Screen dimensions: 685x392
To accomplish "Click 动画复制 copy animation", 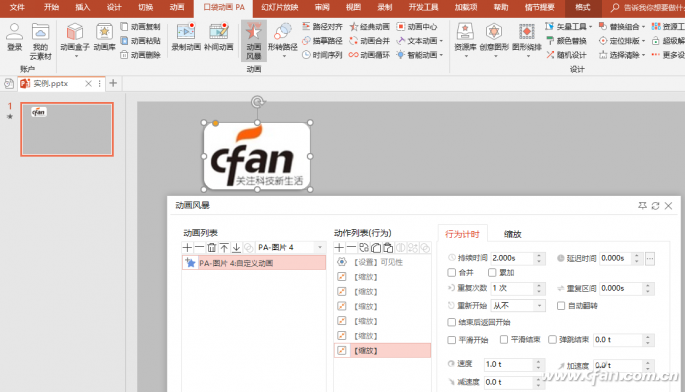I will (x=140, y=27).
